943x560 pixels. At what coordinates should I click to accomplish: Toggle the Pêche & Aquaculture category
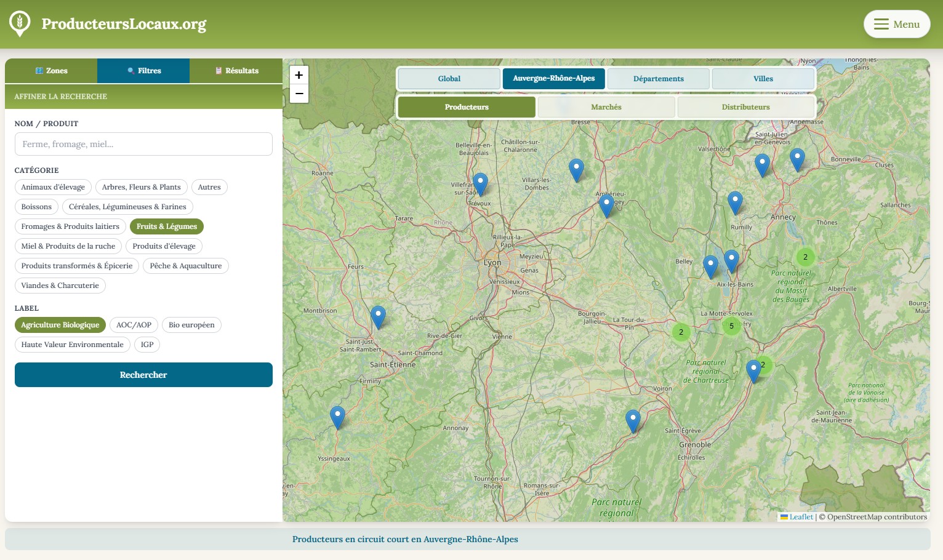(x=186, y=266)
